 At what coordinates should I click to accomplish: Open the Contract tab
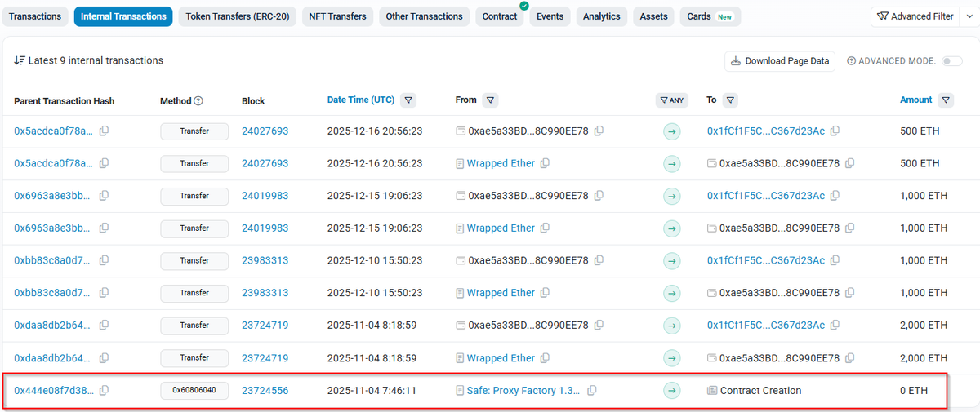[500, 16]
